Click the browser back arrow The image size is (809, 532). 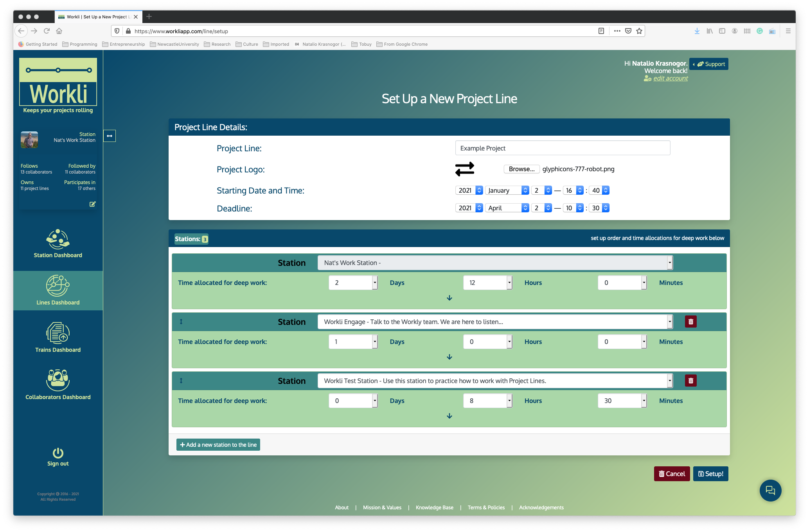click(22, 31)
